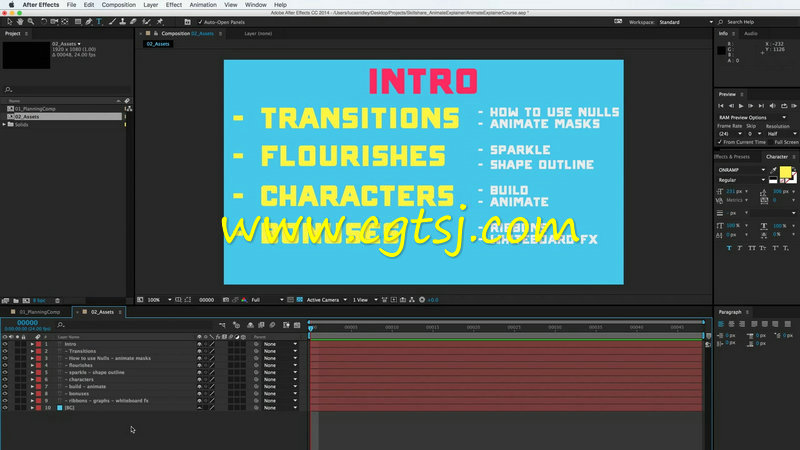Click the Composition Mini-Flowchart button in timeline
800x450 pixels.
222,325
